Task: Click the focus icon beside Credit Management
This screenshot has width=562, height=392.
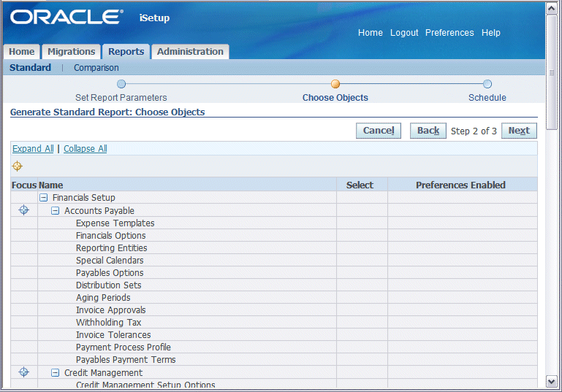Action: click(x=23, y=372)
